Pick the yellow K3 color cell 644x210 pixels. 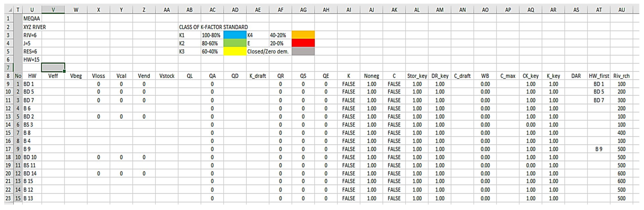point(235,51)
